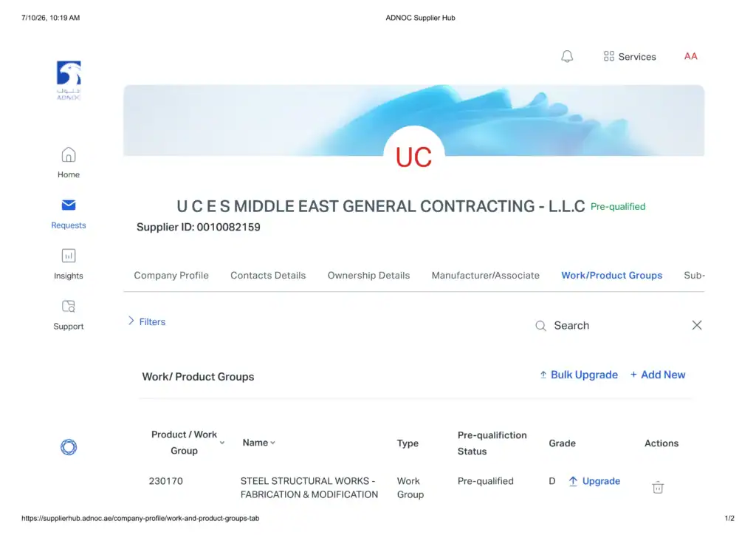Open notifications bell icon
The height and width of the screenshot is (535, 756).
click(x=567, y=56)
